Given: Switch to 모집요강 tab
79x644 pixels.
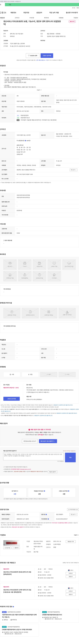Looking at the screenshot, I should [x=2, y=18].
